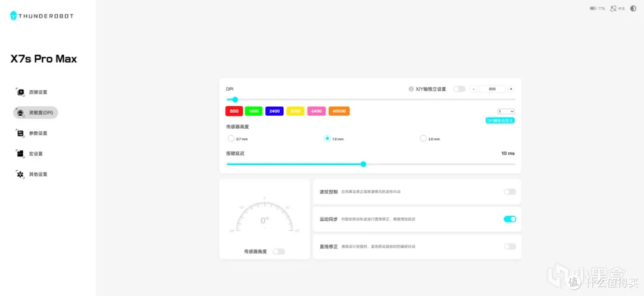Enable the 传感器角度 toggle
Image resolution: width=644 pixels, height=296 pixels.
[278, 252]
